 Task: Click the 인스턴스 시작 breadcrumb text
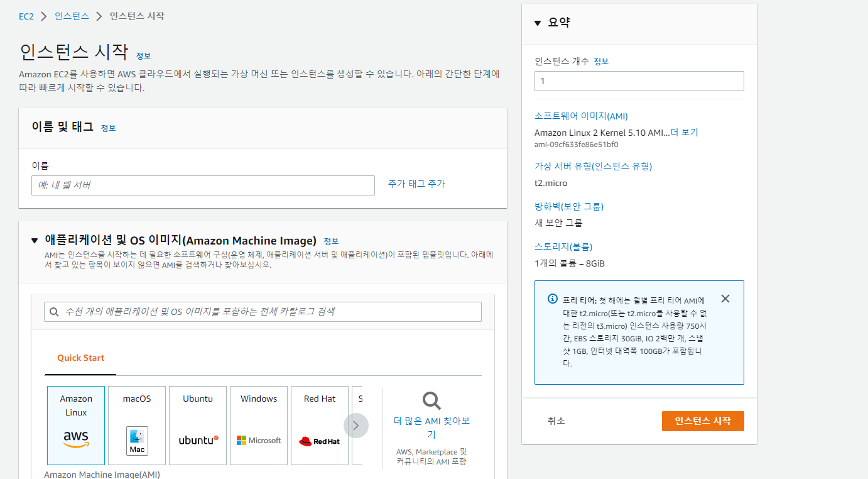coord(137,16)
